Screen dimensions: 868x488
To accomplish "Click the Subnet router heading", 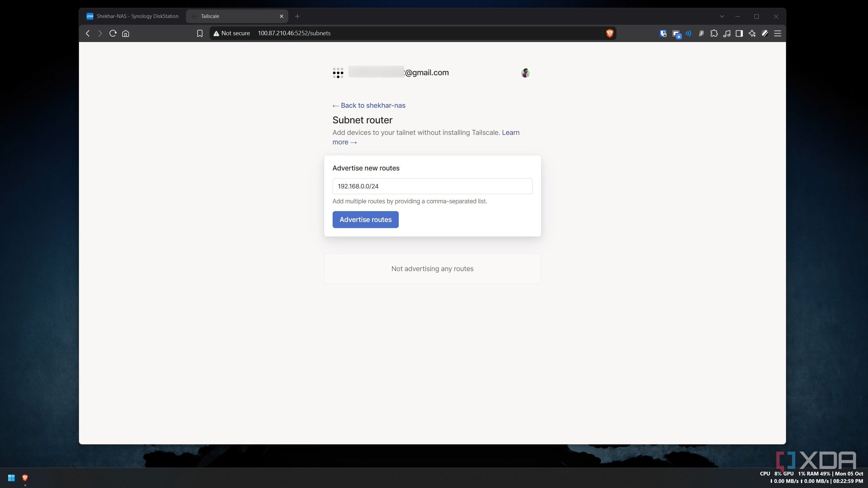I will [362, 120].
